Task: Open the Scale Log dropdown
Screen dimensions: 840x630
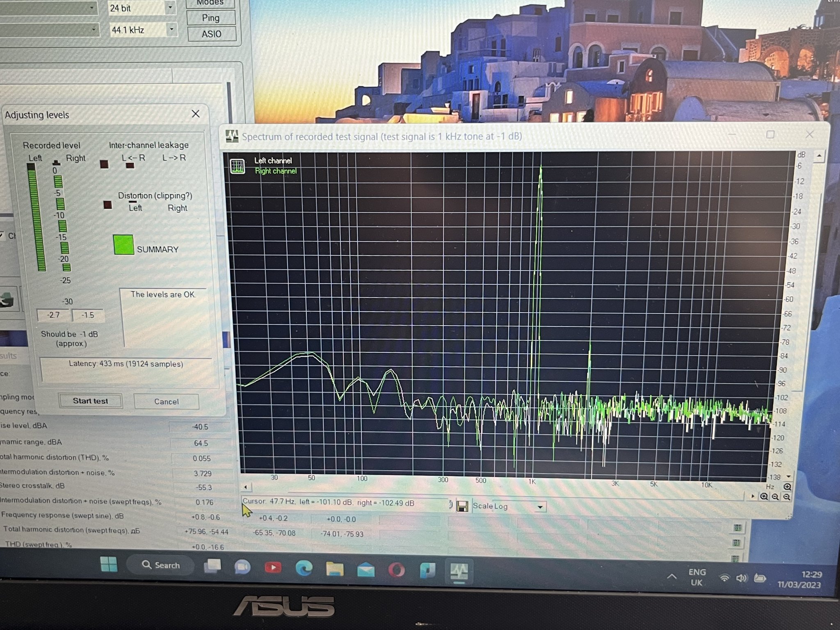Action: (540, 507)
